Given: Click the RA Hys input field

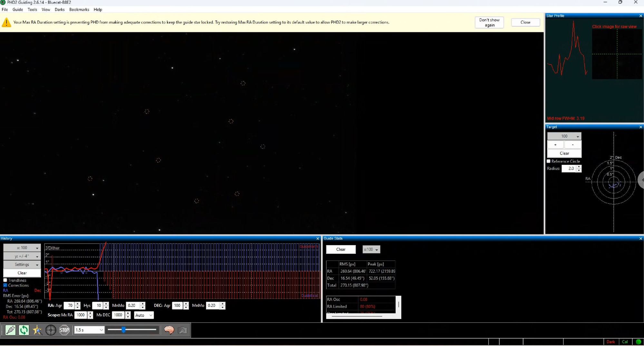Looking at the screenshot, I should tap(97, 305).
